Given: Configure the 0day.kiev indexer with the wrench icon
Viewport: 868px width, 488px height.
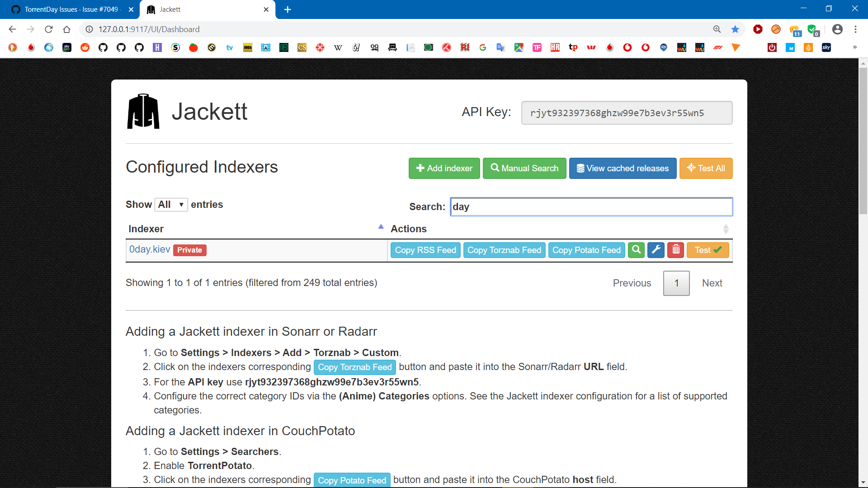Looking at the screenshot, I should pyautogui.click(x=656, y=250).
